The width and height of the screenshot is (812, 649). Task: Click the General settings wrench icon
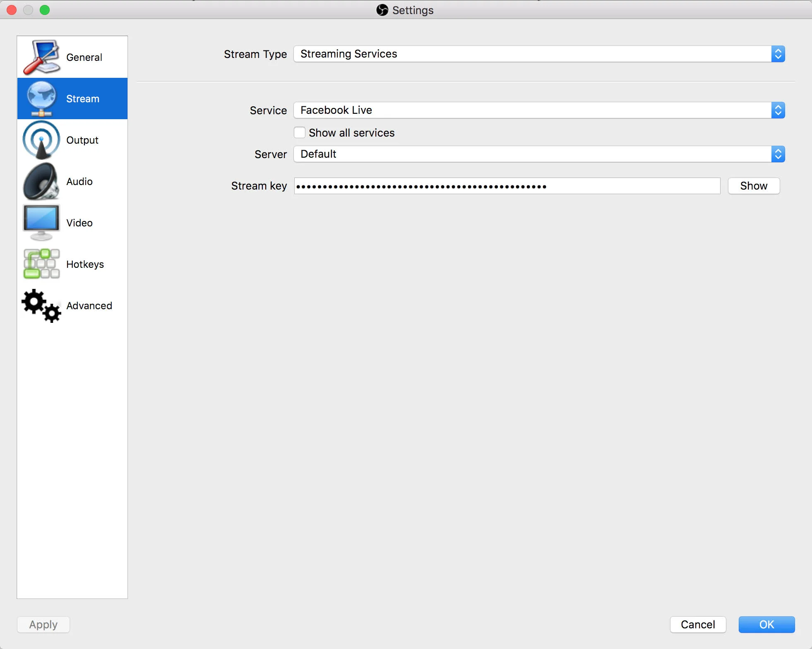click(41, 57)
